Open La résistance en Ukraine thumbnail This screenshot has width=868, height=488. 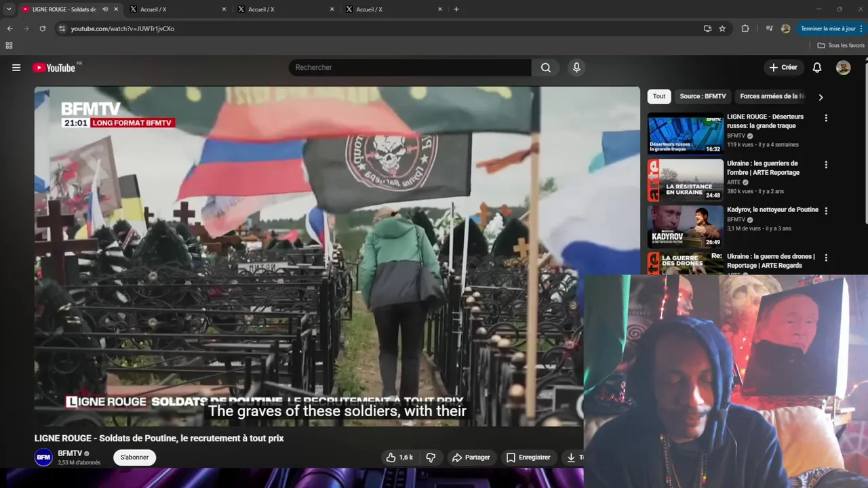point(686,180)
